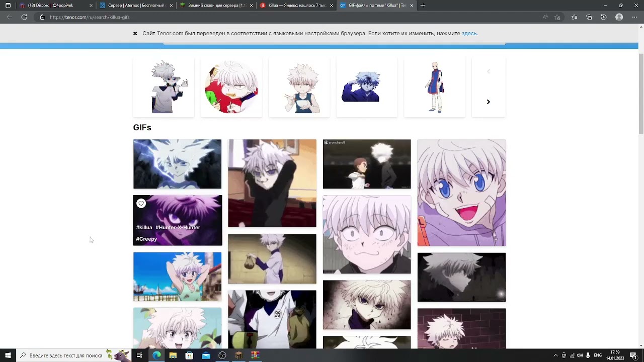Viewport: 644px width, 362px height.
Task: Open the new tab button
Action: (423, 6)
